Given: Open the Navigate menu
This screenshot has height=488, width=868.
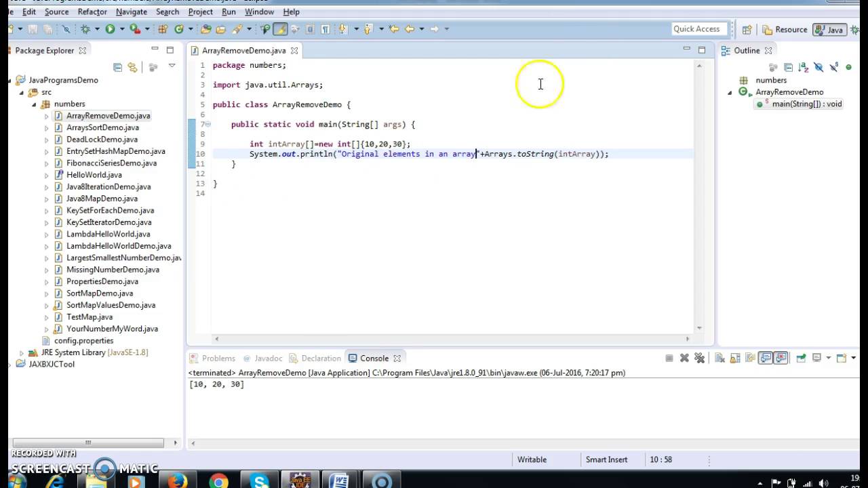Looking at the screenshot, I should pos(132,12).
